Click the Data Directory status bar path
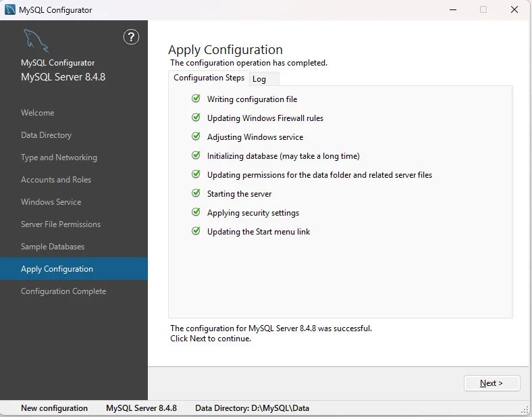This screenshot has width=532, height=417. tap(252, 408)
